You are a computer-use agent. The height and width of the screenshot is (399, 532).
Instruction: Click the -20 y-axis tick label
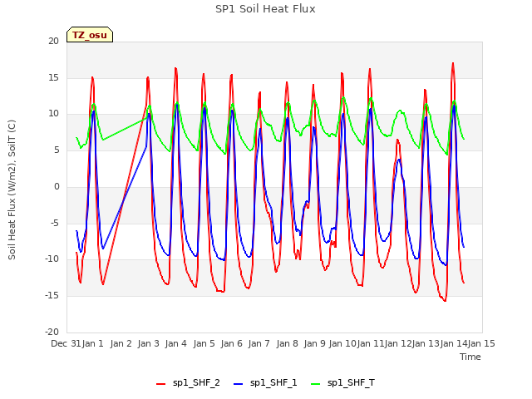click(52, 332)
